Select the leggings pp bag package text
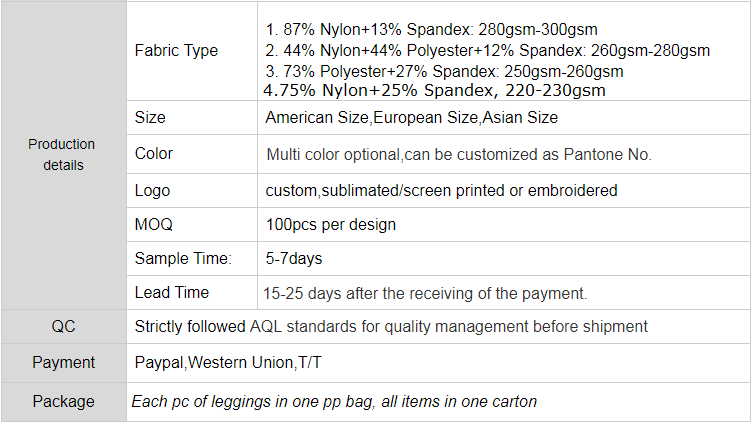 coord(335,402)
